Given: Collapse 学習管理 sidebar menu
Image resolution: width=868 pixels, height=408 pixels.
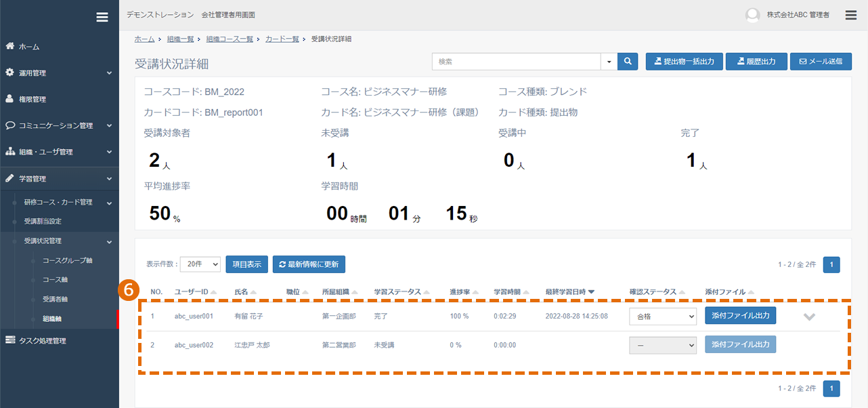Looking at the screenshot, I should pos(60,178).
